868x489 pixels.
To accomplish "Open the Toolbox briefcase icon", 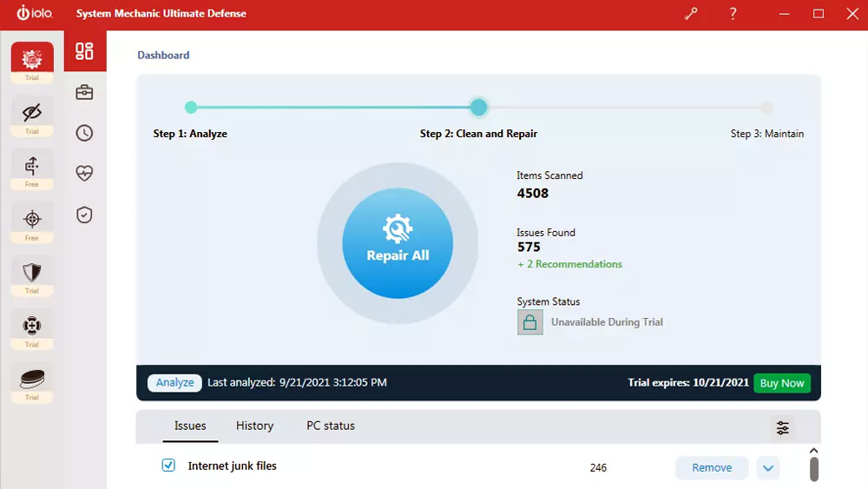I will coord(85,92).
